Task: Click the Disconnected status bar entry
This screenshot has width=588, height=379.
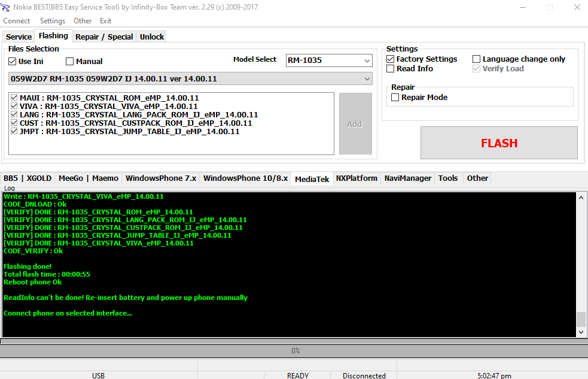Action: 364,375
